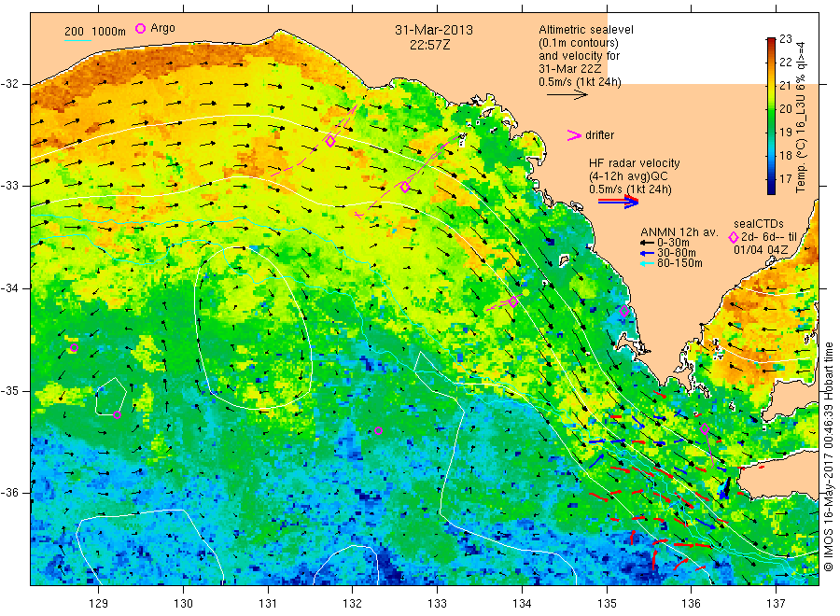Click the date label 31-Mar-2013
The image size is (840, 616).
434,30
